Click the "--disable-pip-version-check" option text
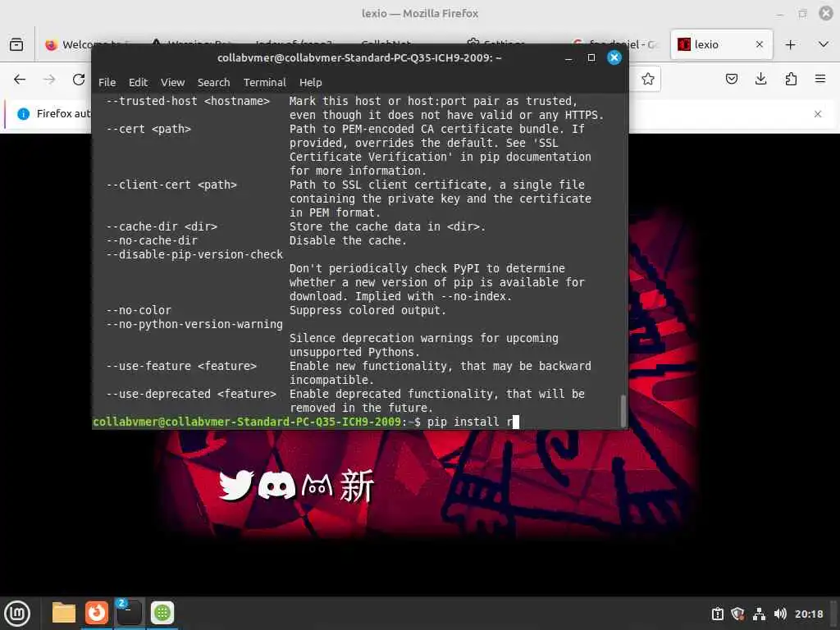840x630 pixels. coord(194,254)
